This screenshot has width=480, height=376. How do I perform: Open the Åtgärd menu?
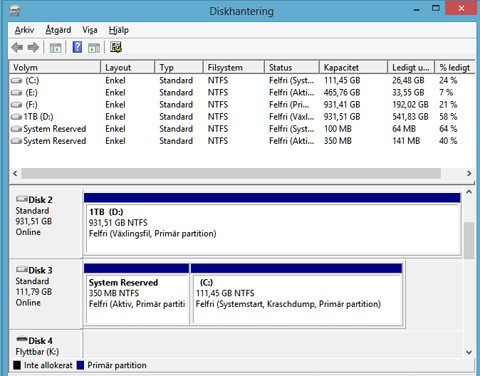click(58, 30)
